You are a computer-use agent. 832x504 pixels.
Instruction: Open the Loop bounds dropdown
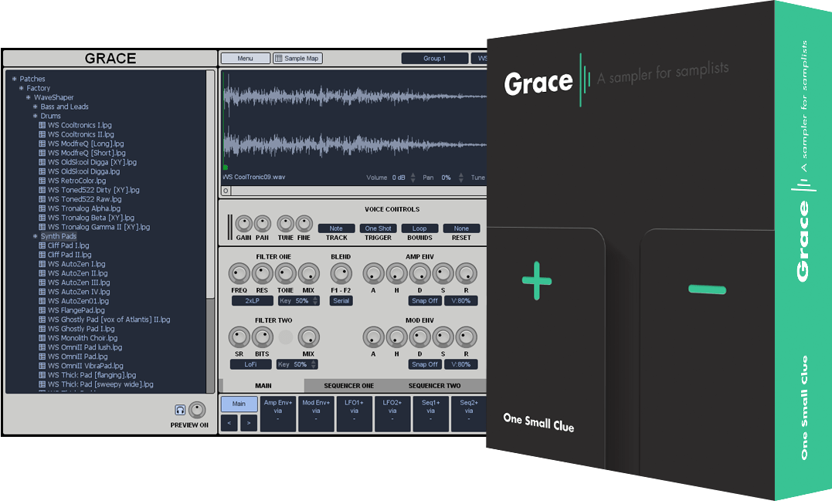419,228
